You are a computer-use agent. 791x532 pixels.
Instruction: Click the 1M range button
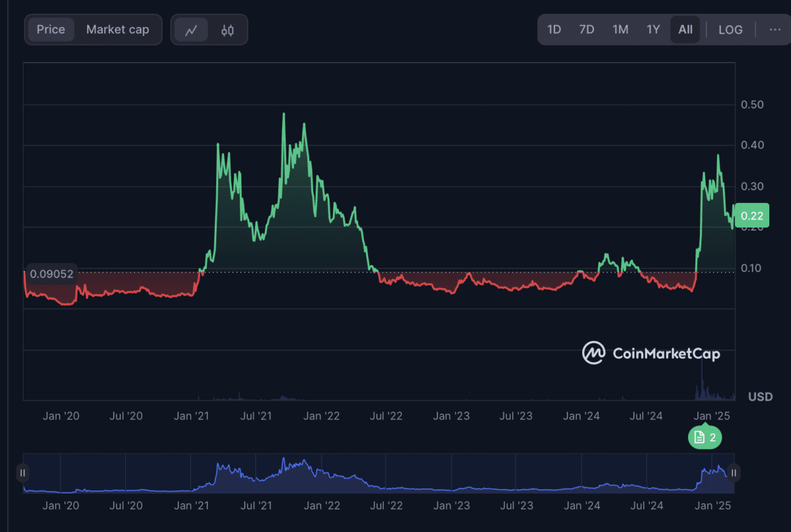pyautogui.click(x=620, y=29)
